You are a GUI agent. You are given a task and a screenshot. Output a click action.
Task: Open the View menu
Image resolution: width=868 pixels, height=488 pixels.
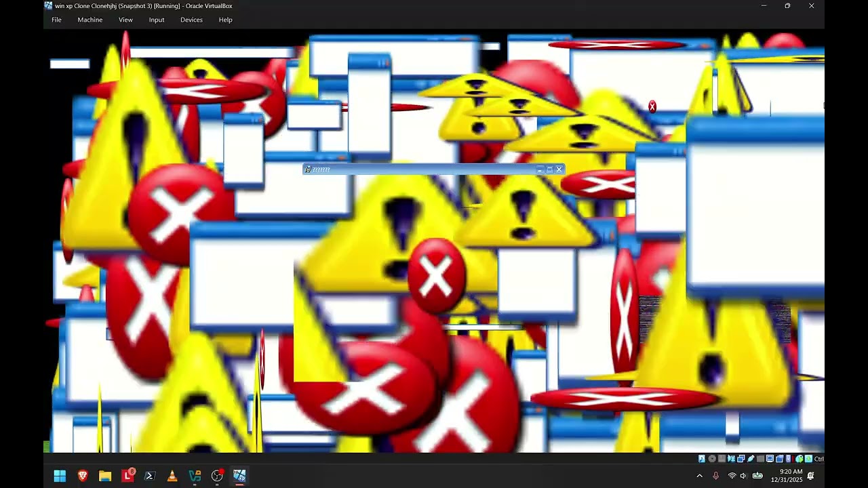125,20
